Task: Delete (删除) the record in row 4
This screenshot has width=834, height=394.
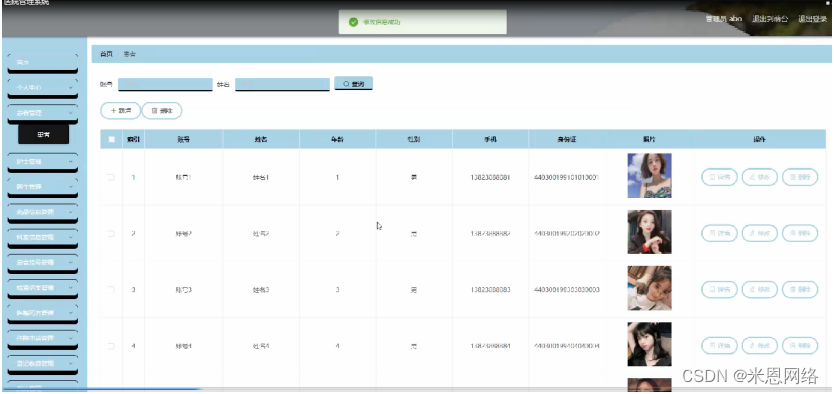Action: point(800,346)
